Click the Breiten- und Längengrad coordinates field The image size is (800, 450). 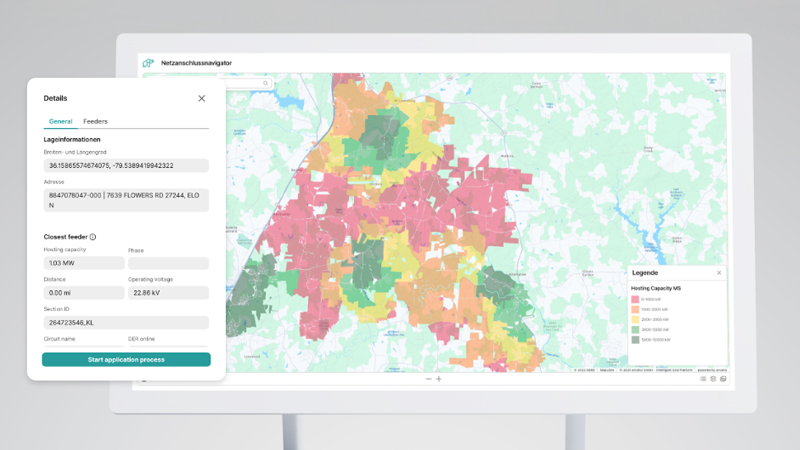(x=126, y=165)
